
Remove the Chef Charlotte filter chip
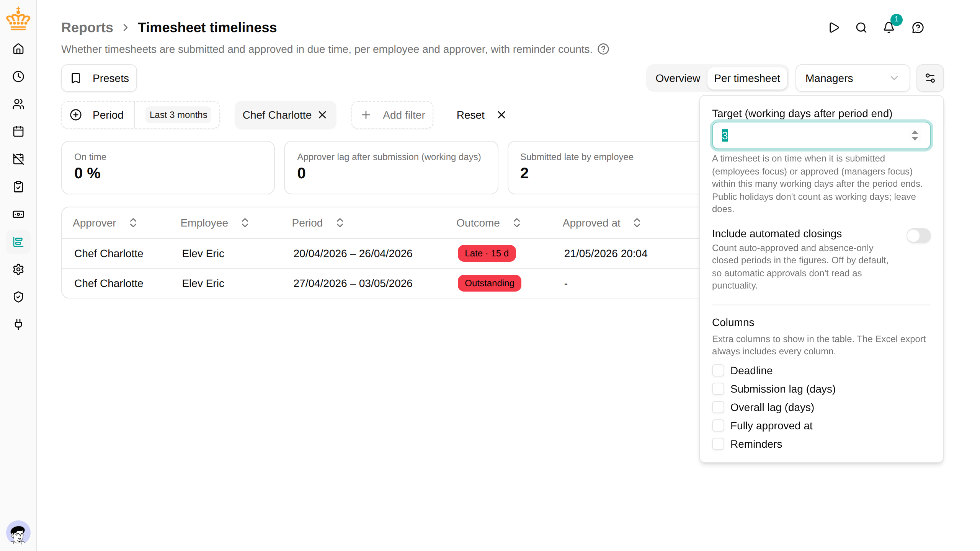coord(322,115)
